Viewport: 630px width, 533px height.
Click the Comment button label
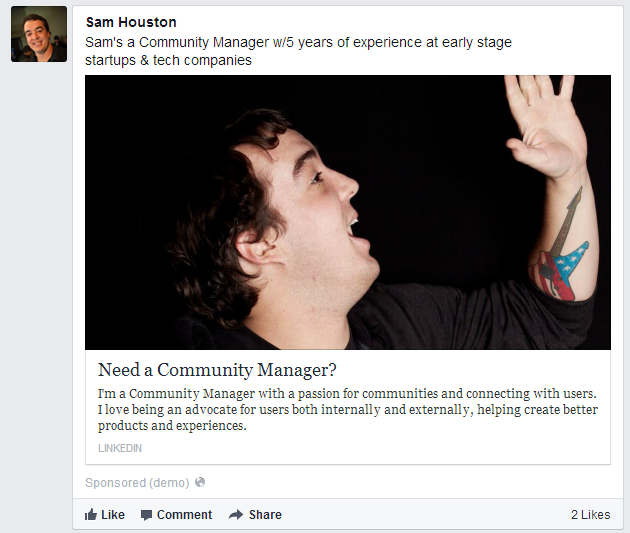point(184,515)
